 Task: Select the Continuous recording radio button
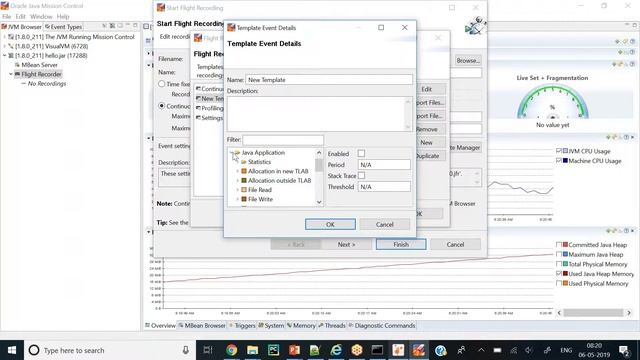coord(162,106)
